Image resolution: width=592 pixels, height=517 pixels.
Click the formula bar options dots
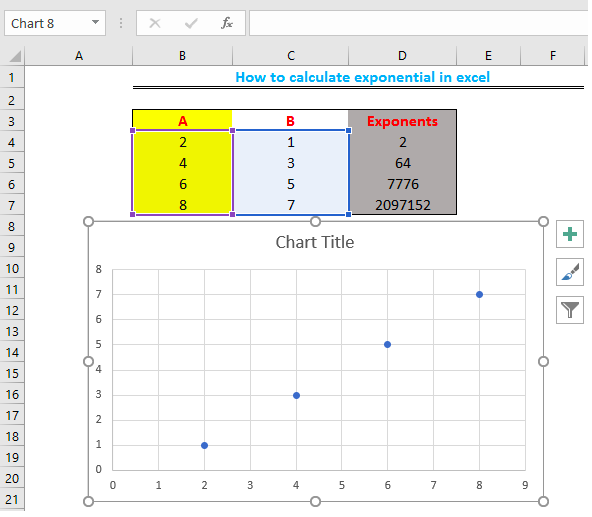(121, 23)
